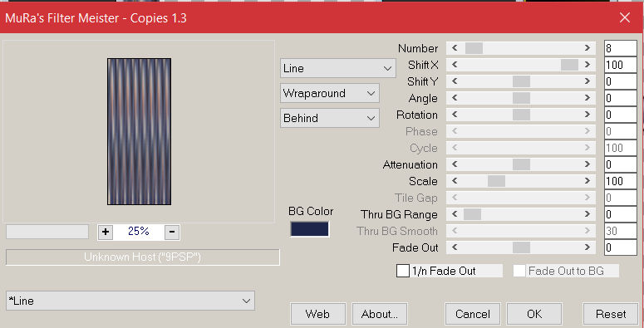Click left arrow of Shift X slider
The width and height of the screenshot is (644, 328).
point(455,65)
